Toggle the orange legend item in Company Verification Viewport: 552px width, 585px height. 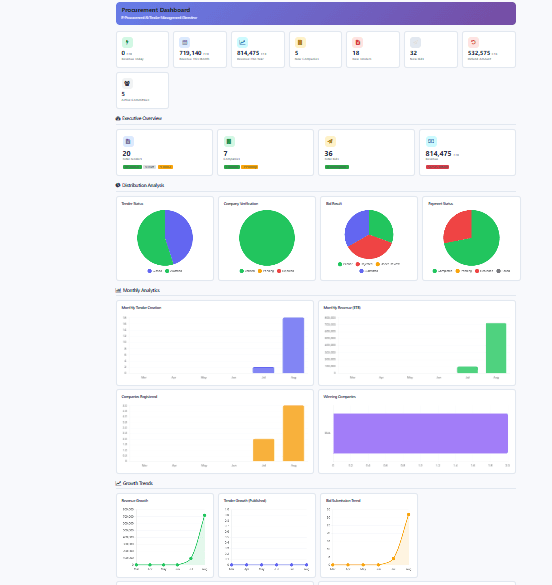click(266, 271)
